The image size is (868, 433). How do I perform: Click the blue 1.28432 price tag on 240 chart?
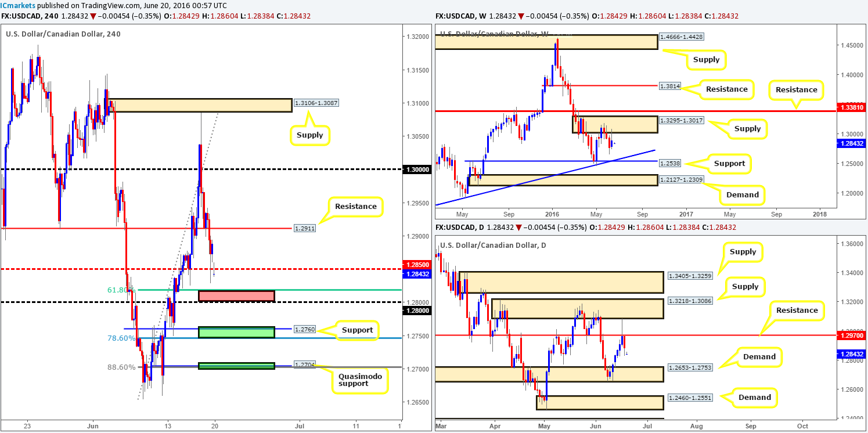(417, 274)
